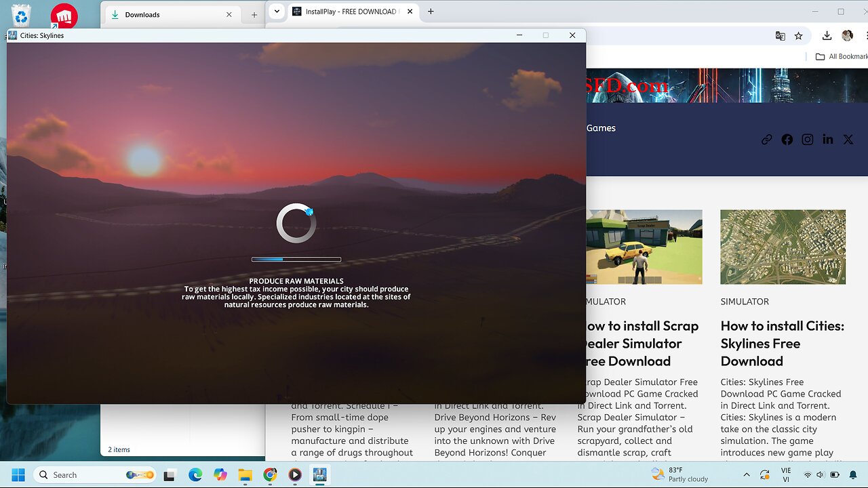Screen dimensions: 868x488
Task: Click the volume speaker tray icon
Action: pyautogui.click(x=820, y=474)
